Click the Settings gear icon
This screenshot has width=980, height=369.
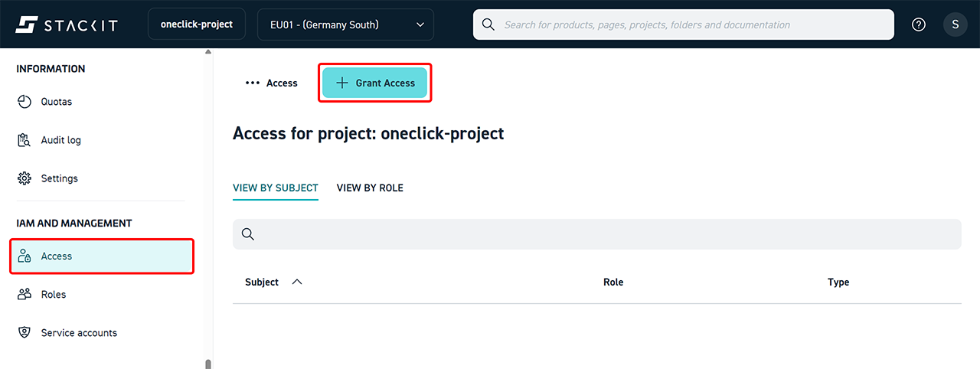click(x=24, y=178)
